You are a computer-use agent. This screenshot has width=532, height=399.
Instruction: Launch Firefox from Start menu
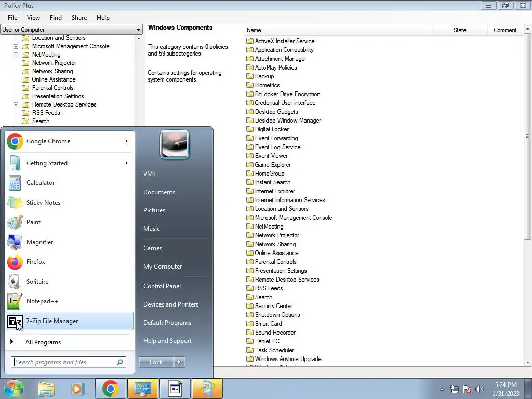(x=70, y=262)
